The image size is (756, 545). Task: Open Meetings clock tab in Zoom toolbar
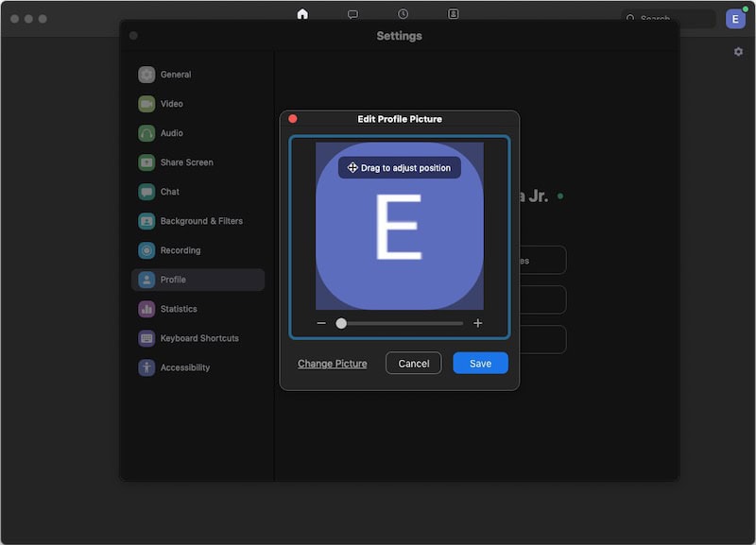point(404,14)
